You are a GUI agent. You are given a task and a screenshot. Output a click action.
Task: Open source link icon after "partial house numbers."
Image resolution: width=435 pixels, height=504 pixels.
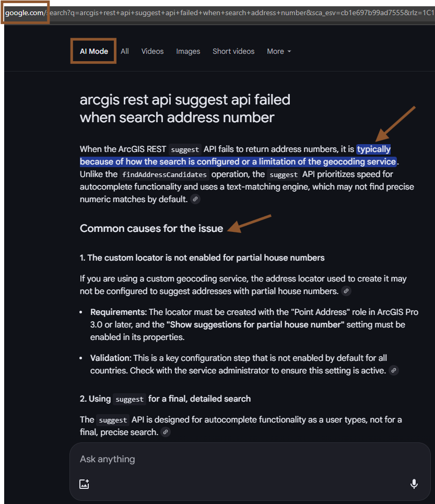click(x=346, y=291)
